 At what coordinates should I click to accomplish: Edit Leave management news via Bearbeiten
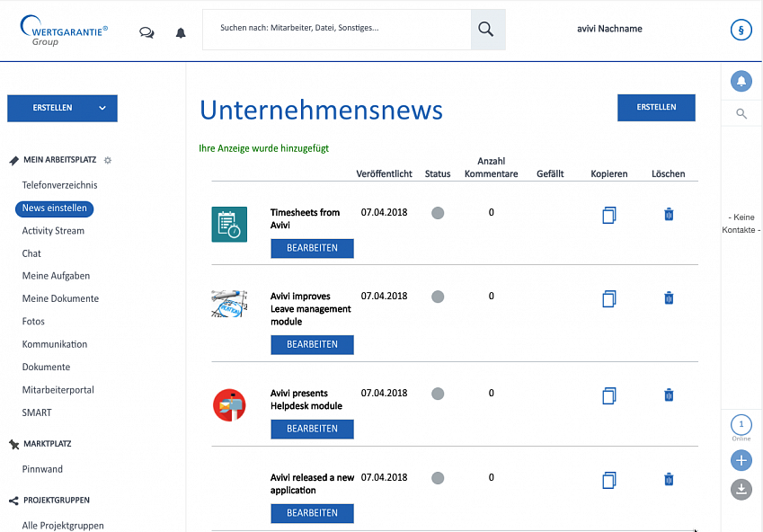click(x=312, y=344)
